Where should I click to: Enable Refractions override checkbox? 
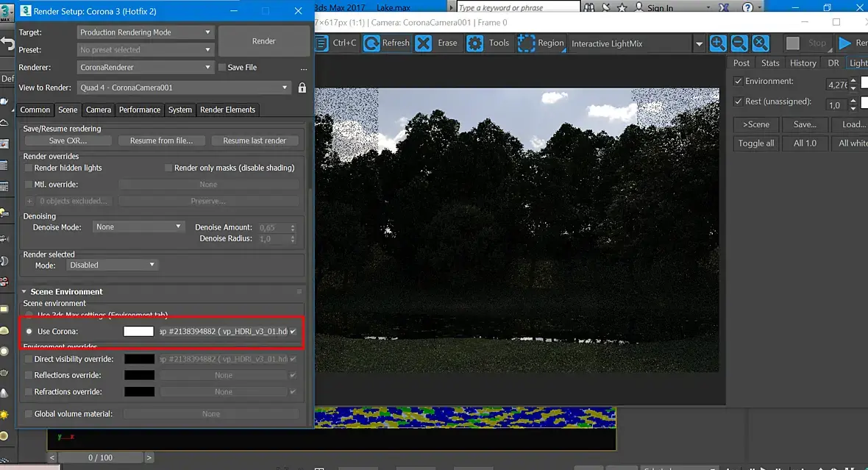pyautogui.click(x=29, y=392)
